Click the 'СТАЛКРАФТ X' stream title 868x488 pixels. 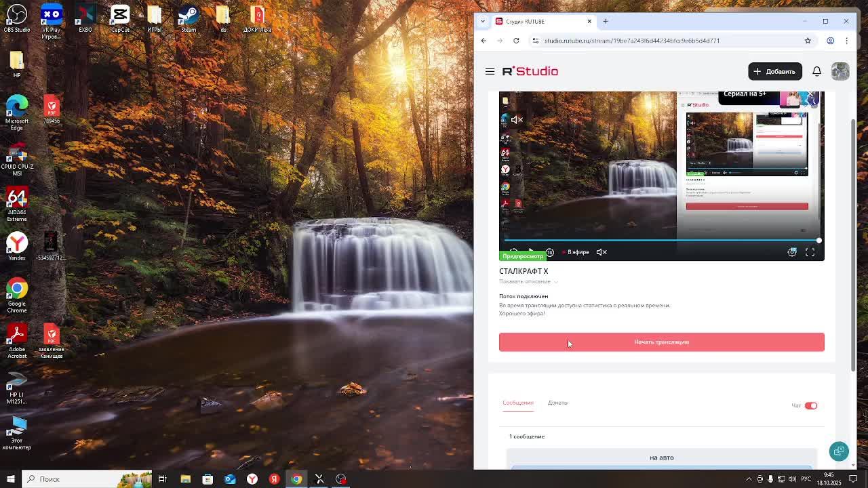coord(524,271)
